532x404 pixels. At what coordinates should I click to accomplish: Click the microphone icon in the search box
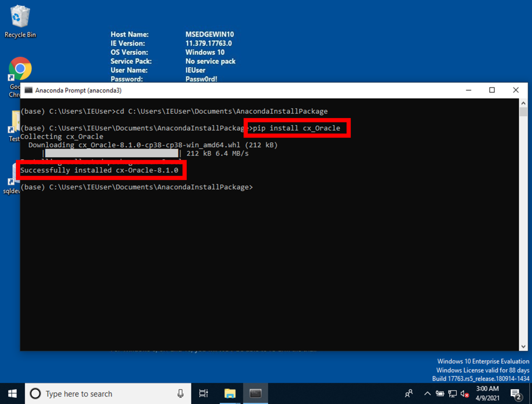[180, 393]
